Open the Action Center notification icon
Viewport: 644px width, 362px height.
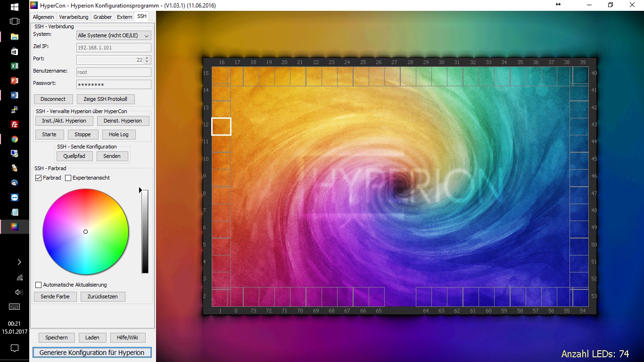point(14,348)
